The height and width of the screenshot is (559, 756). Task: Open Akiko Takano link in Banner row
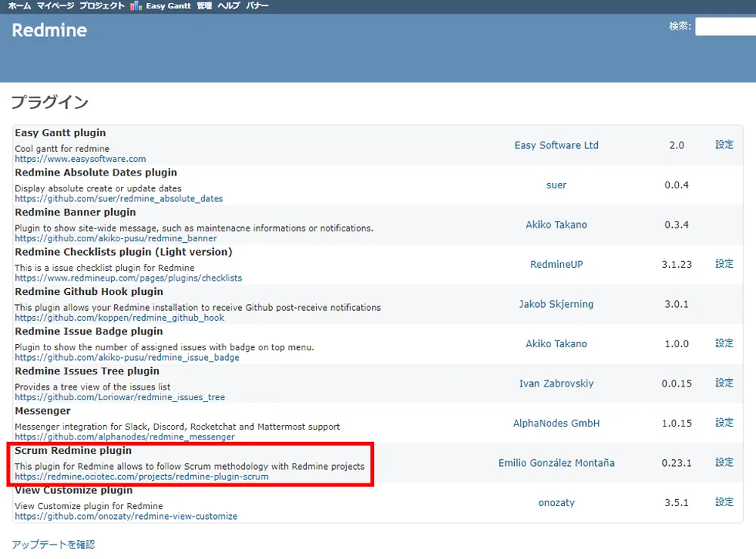click(x=556, y=225)
